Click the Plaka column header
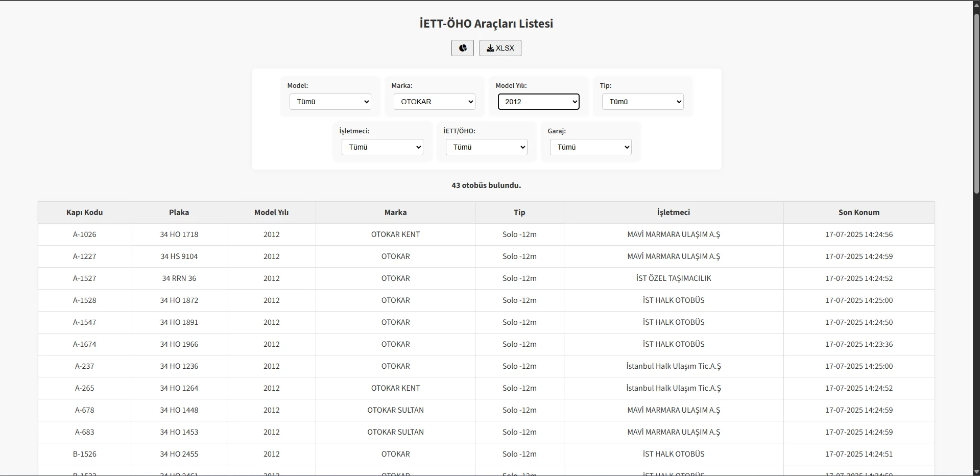 tap(179, 212)
